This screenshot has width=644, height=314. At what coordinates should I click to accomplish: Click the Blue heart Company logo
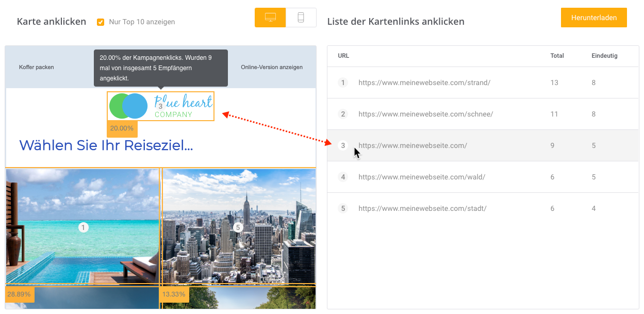[x=160, y=106]
